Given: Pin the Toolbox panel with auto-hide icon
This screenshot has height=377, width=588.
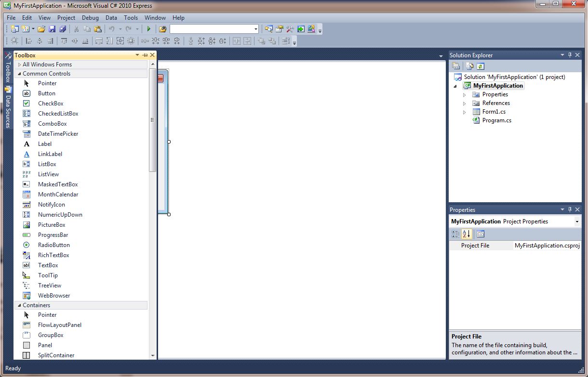Looking at the screenshot, I should pos(145,55).
